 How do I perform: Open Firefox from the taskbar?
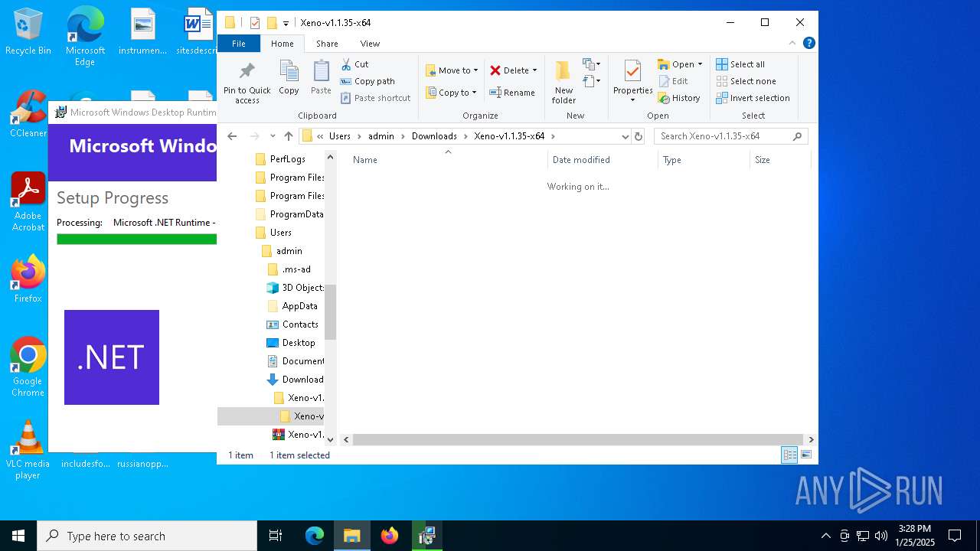coord(390,536)
